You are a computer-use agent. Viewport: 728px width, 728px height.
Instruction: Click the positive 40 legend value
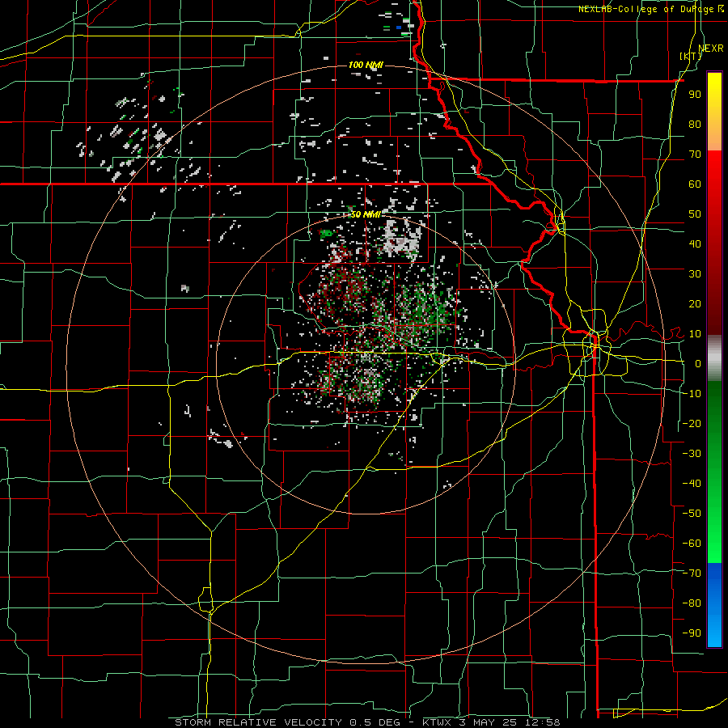tap(695, 244)
